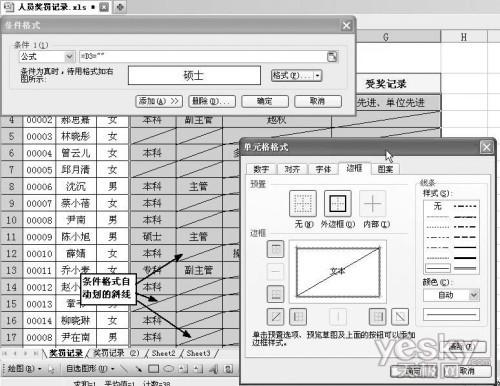Open the 公式 condition type dropdown
Viewport: 500px width, 386px height.
(69, 57)
